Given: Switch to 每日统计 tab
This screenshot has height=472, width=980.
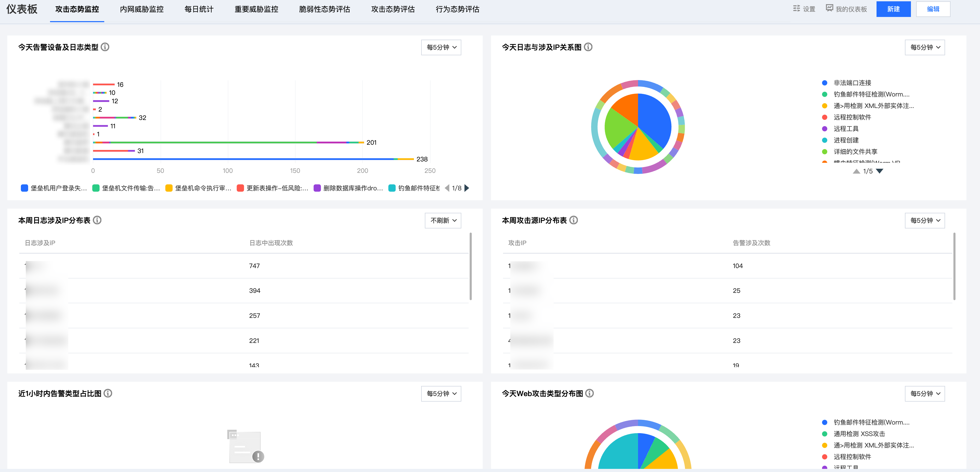Looking at the screenshot, I should coord(199,9).
